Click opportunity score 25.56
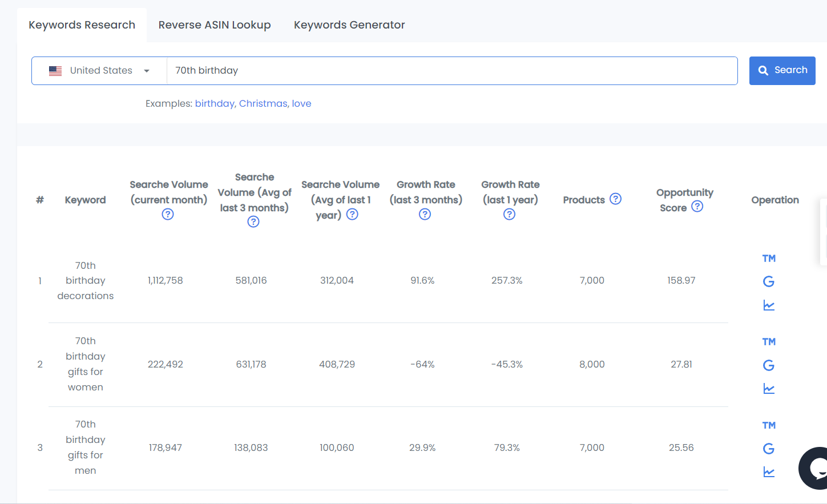 click(x=681, y=447)
